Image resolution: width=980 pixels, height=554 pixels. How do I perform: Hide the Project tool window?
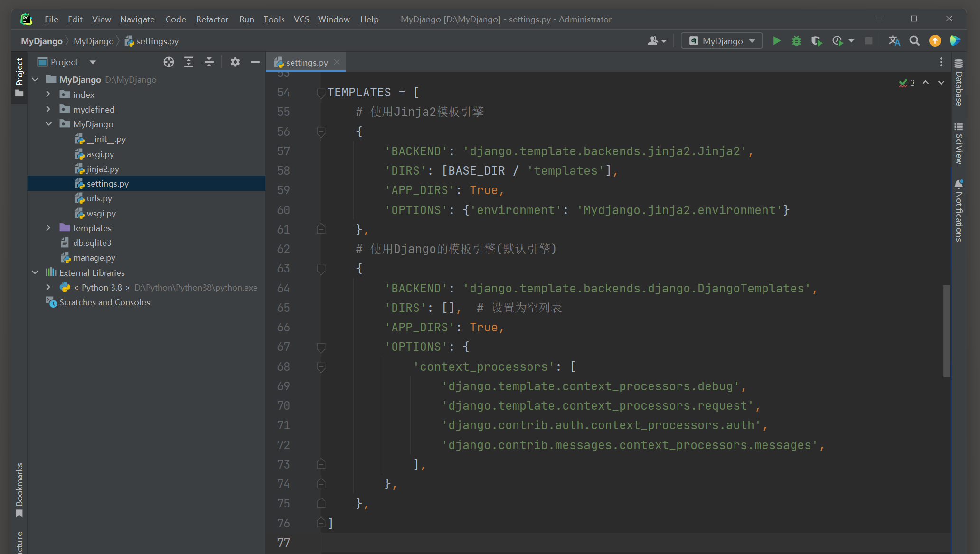pos(255,62)
